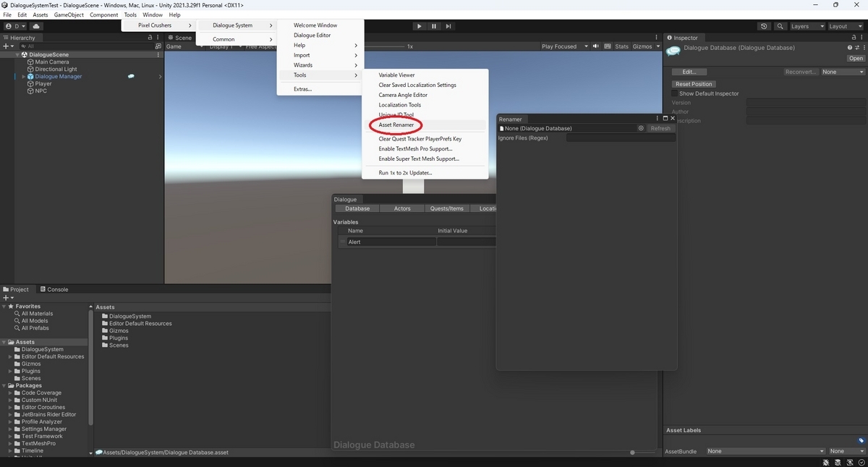Open the Play Focused dropdown

tap(563, 46)
